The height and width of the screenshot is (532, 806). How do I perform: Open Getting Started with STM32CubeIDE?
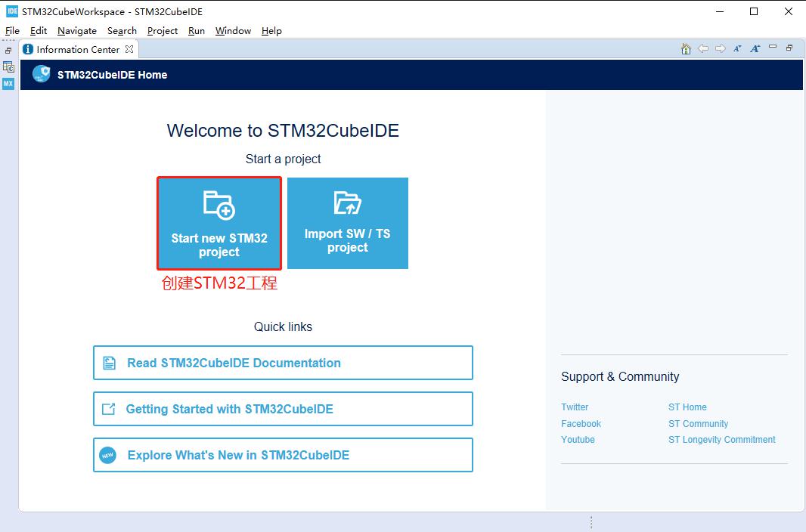283,410
